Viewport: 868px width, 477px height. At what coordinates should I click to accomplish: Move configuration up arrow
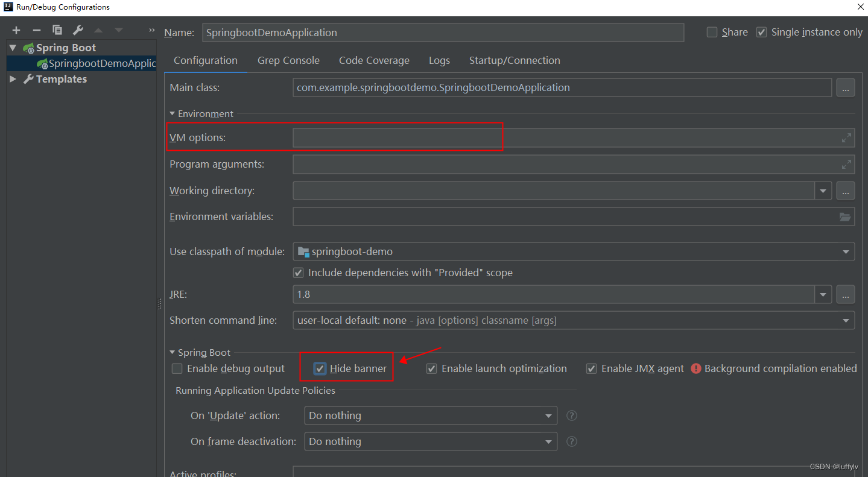click(x=98, y=30)
